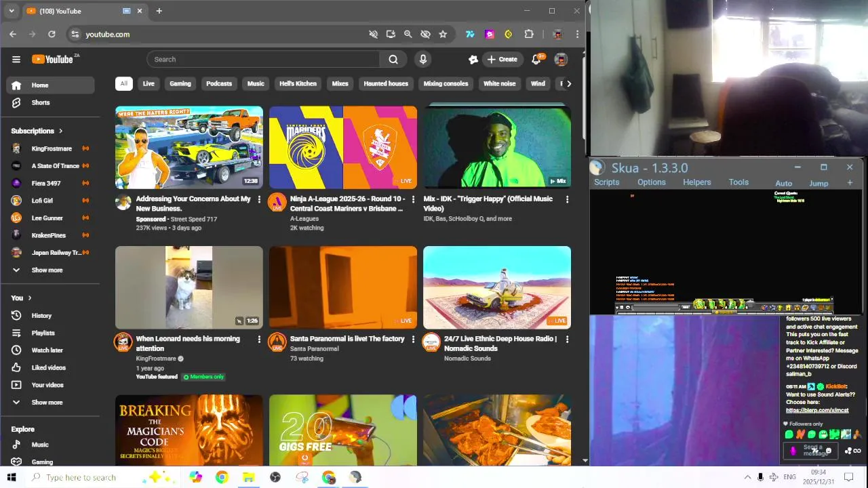Go back with the browser arrow

tap(13, 34)
